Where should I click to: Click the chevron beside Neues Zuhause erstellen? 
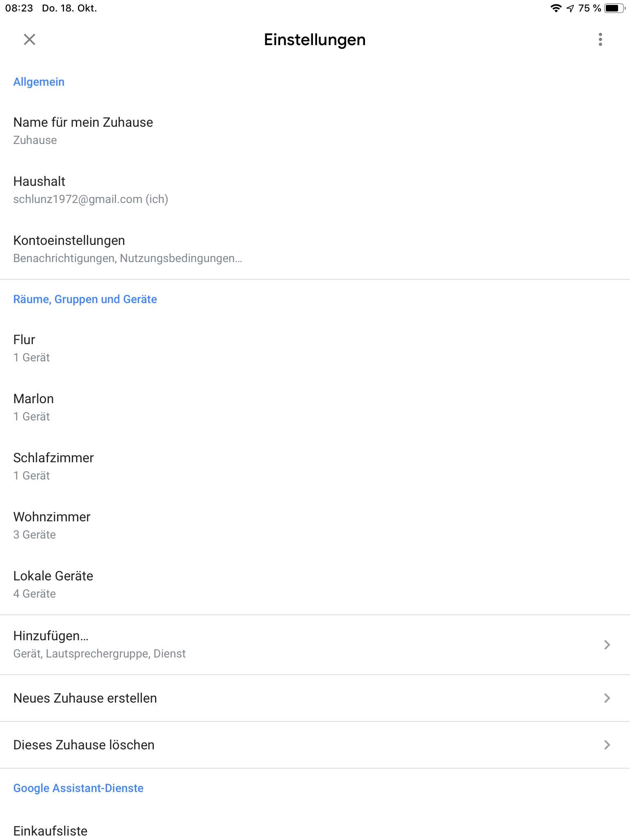pyautogui.click(x=607, y=698)
